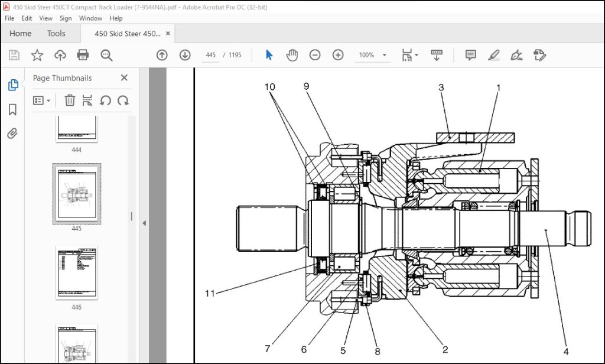This screenshot has width=605, height=364.
Task: Zoom out with the minus button
Action: click(x=315, y=55)
